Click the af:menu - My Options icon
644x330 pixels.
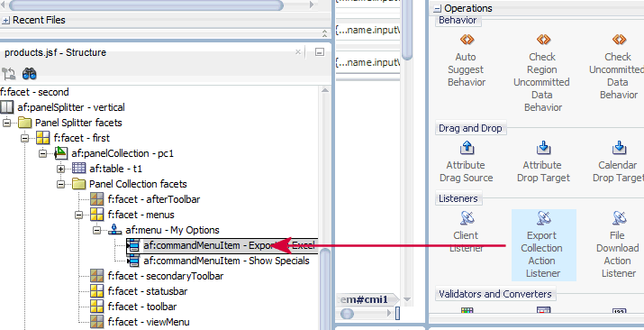(115, 230)
